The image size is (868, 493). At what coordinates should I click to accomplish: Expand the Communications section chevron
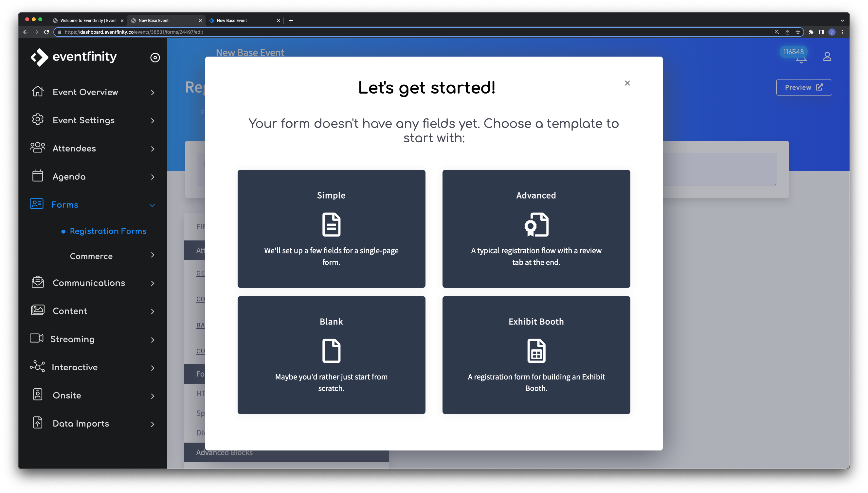153,283
